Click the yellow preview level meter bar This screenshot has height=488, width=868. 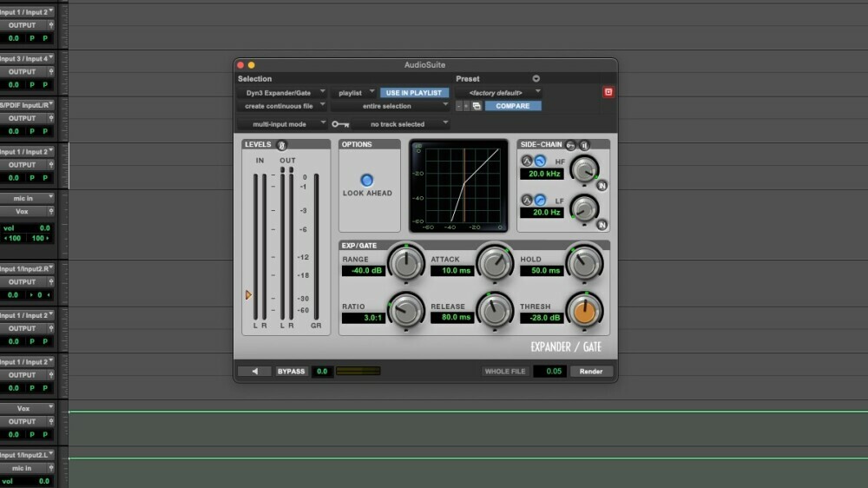[358, 371]
